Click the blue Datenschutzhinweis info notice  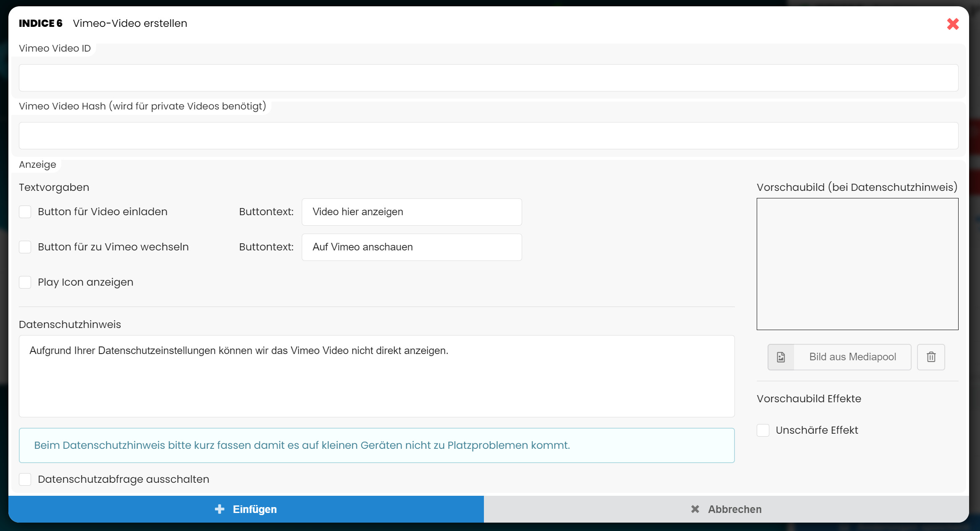coord(376,445)
